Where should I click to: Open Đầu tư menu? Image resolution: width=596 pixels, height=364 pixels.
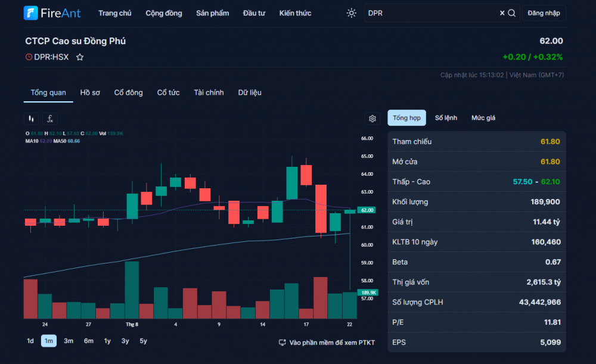coord(254,13)
